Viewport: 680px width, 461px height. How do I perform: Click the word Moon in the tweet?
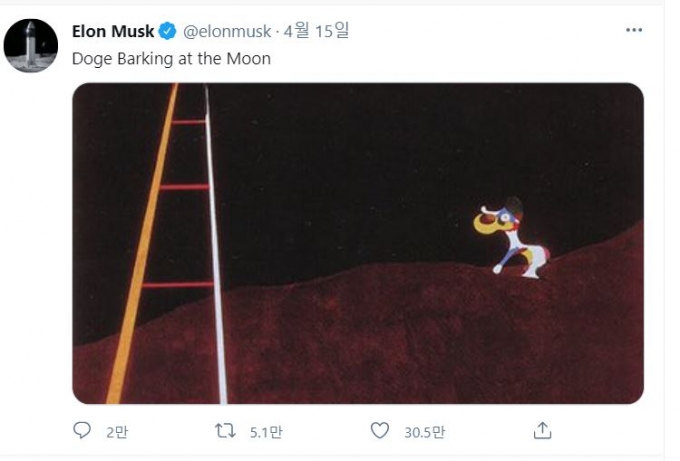251,58
